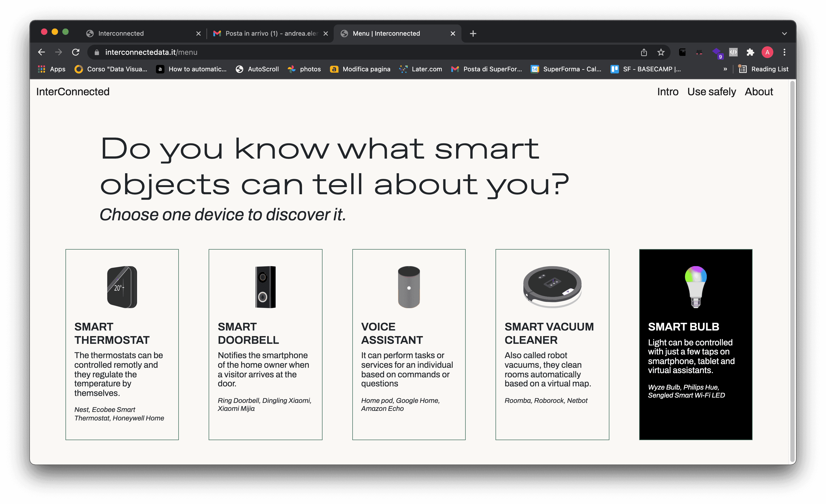This screenshot has width=826, height=504.
Task: Open the How to automatic bookmark
Action: tap(191, 69)
